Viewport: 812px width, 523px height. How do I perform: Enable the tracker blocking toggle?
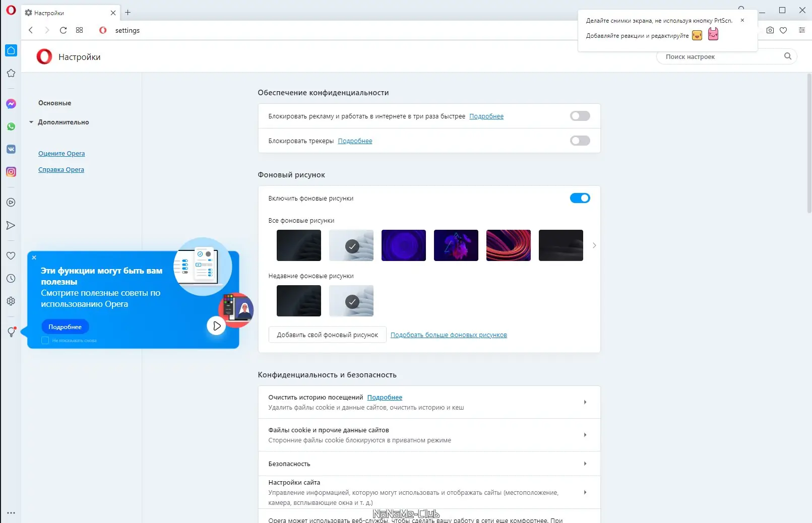point(580,141)
